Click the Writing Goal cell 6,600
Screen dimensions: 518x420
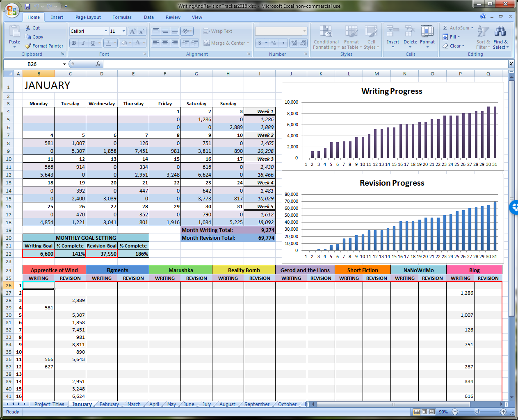pos(39,254)
